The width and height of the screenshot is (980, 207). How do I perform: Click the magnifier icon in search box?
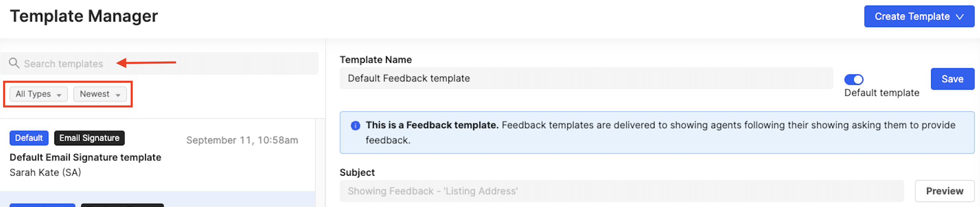pyautogui.click(x=14, y=63)
